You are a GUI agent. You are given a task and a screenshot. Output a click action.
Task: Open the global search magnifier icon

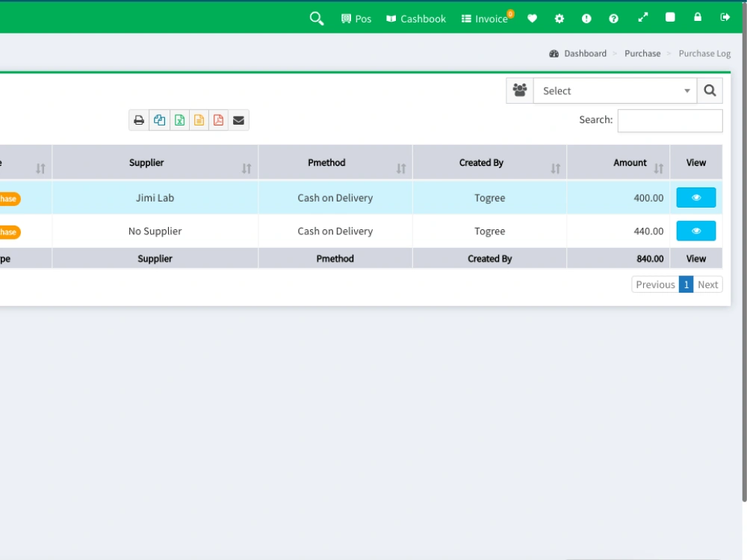tap(316, 18)
